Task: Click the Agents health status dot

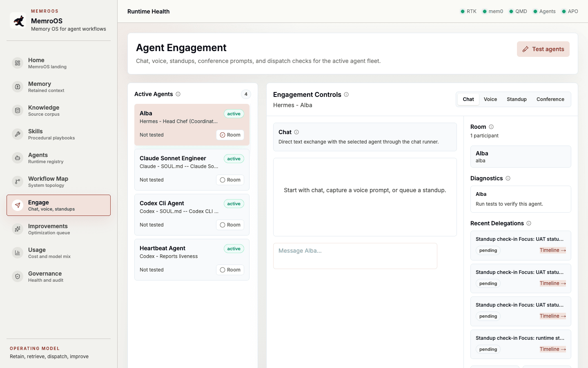Action: click(535, 11)
